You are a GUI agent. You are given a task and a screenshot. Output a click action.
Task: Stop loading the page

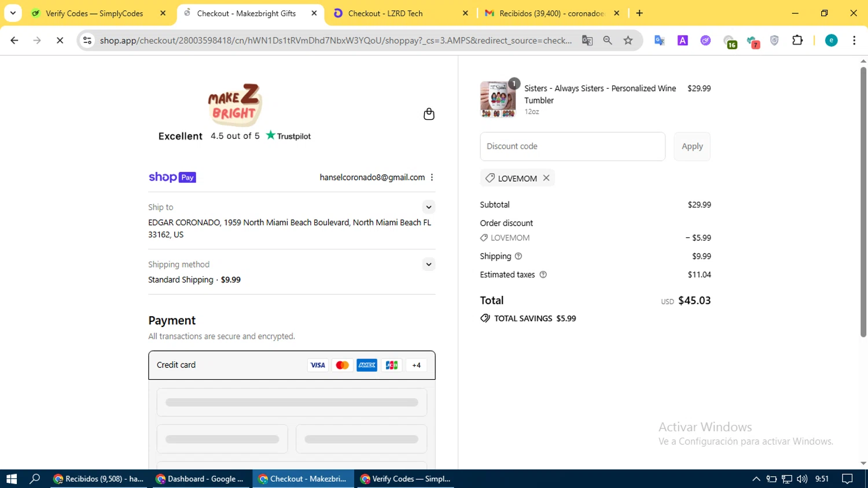pos(60,41)
